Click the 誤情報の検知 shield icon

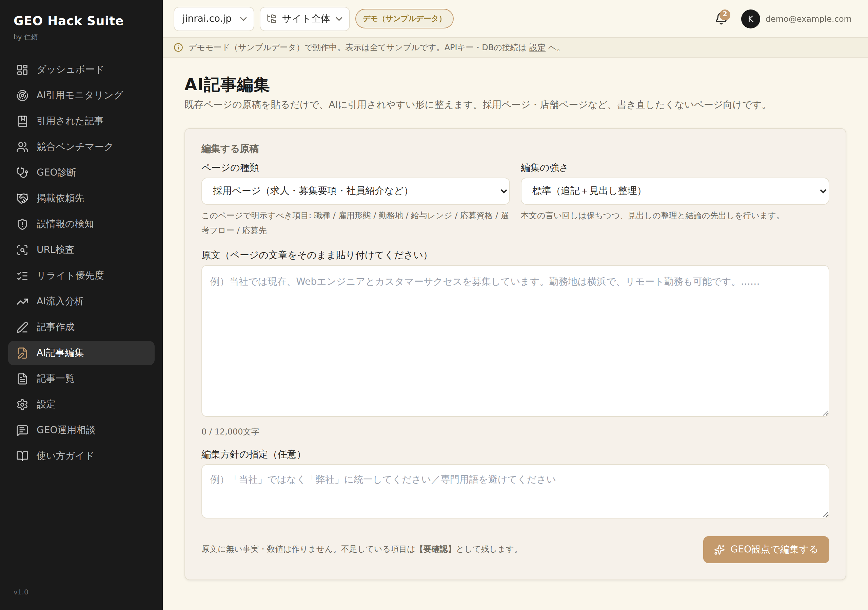point(22,224)
